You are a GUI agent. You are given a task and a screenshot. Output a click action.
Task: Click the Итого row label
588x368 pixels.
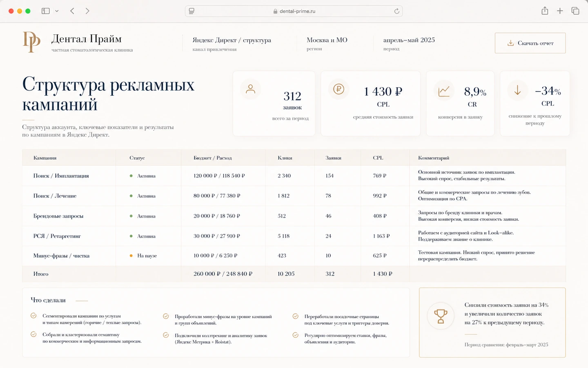[x=41, y=274]
